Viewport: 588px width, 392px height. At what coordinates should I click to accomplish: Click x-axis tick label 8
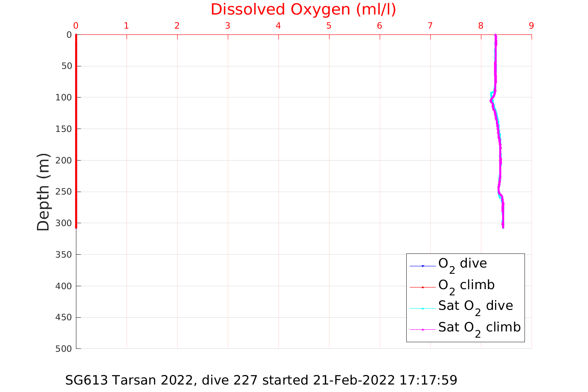pyautogui.click(x=481, y=26)
